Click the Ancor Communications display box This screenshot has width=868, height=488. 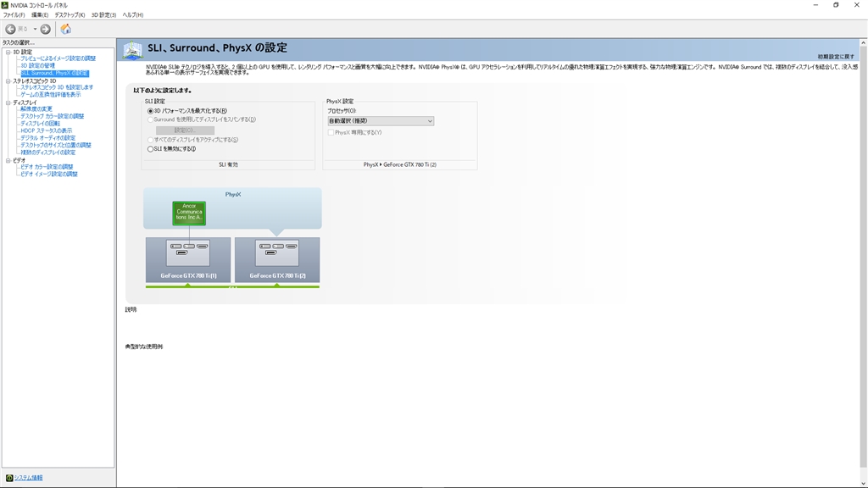[189, 213]
